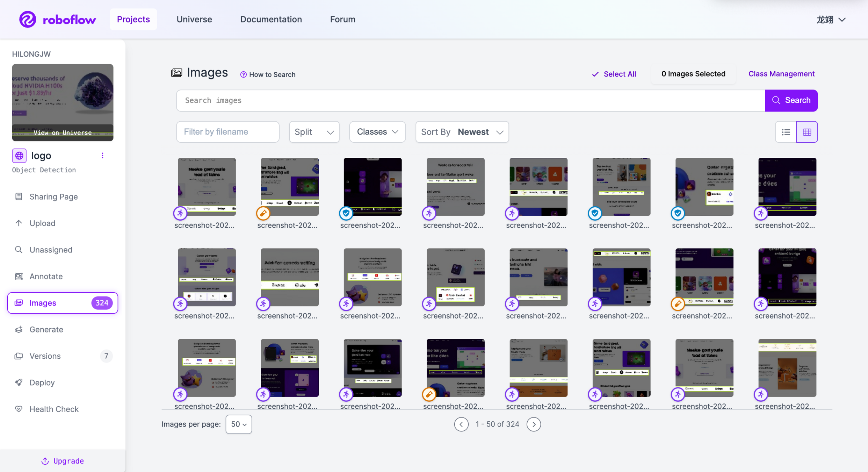
Task: Open the Sort By Newest dropdown
Action: coord(462,132)
